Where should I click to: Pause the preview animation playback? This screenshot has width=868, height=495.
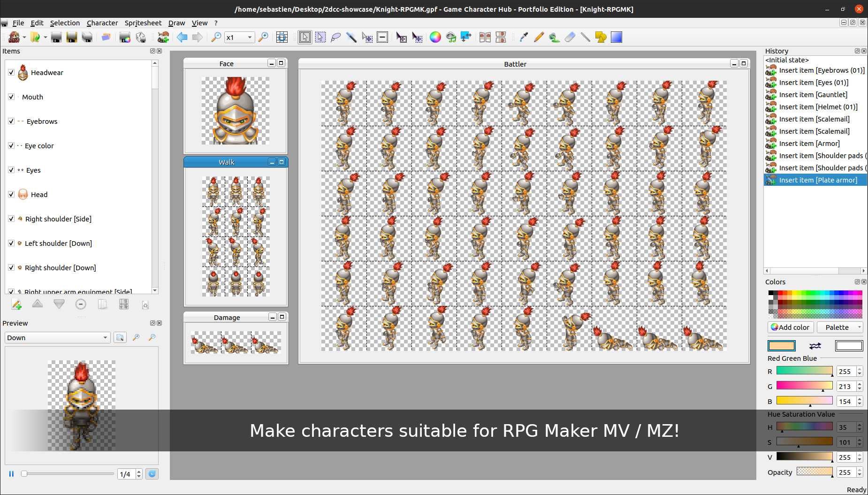11,474
